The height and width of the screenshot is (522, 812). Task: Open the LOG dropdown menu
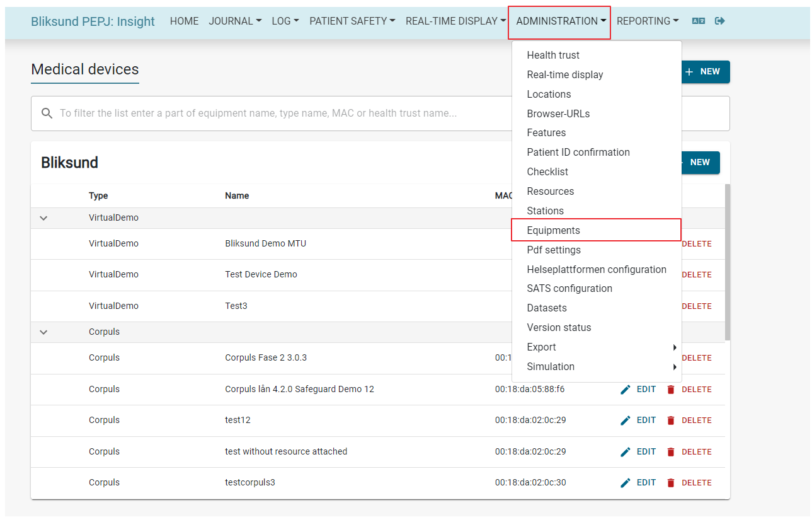[x=285, y=21]
